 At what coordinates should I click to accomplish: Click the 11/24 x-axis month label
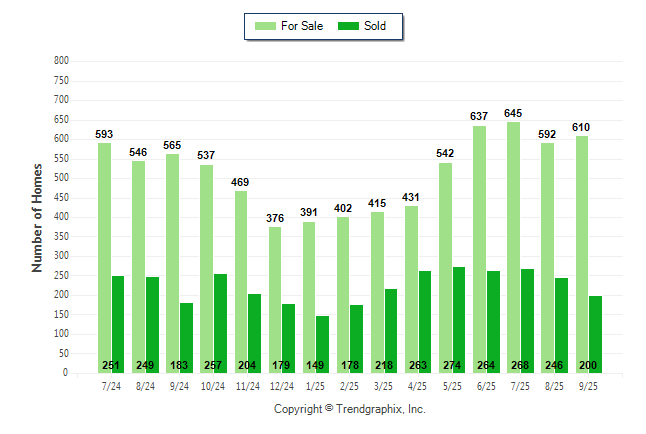pyautogui.click(x=247, y=385)
